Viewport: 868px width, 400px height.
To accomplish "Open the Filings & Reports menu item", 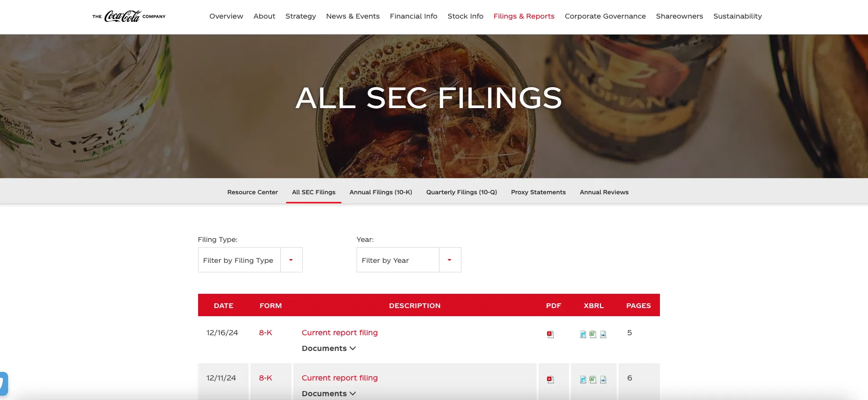I will (524, 16).
